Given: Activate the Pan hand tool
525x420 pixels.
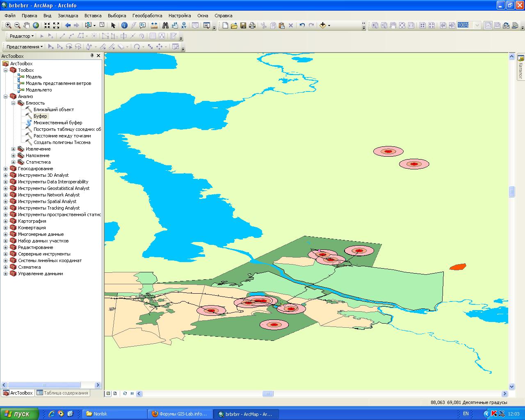Looking at the screenshot, I should [27, 25].
